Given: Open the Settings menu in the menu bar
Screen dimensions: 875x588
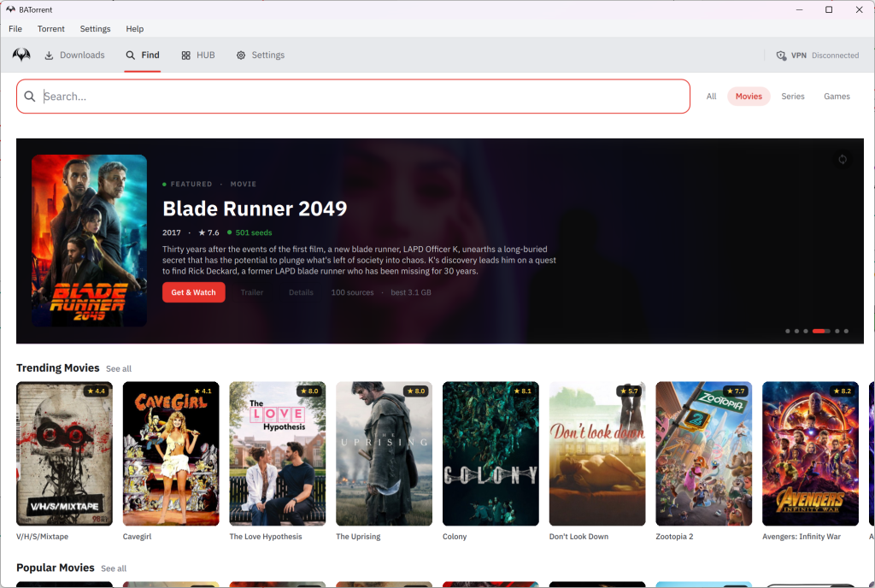Looking at the screenshot, I should 95,29.
